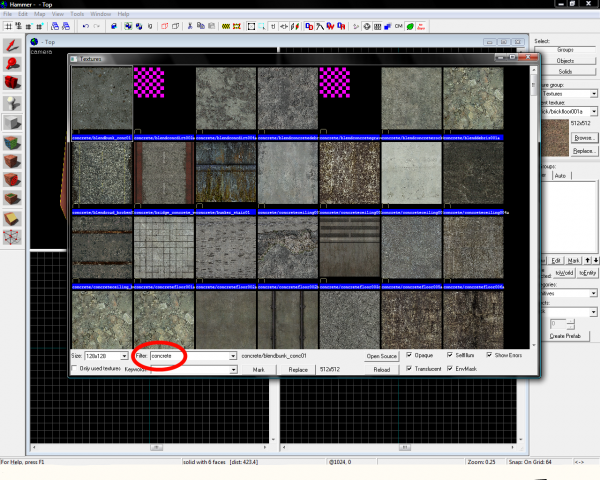Click the toWorld button

tap(564, 273)
